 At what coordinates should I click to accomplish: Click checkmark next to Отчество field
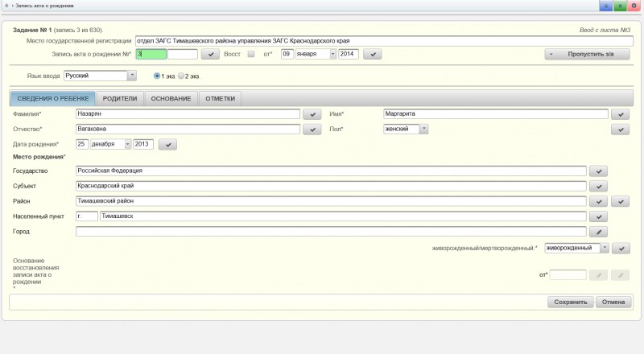tap(312, 130)
